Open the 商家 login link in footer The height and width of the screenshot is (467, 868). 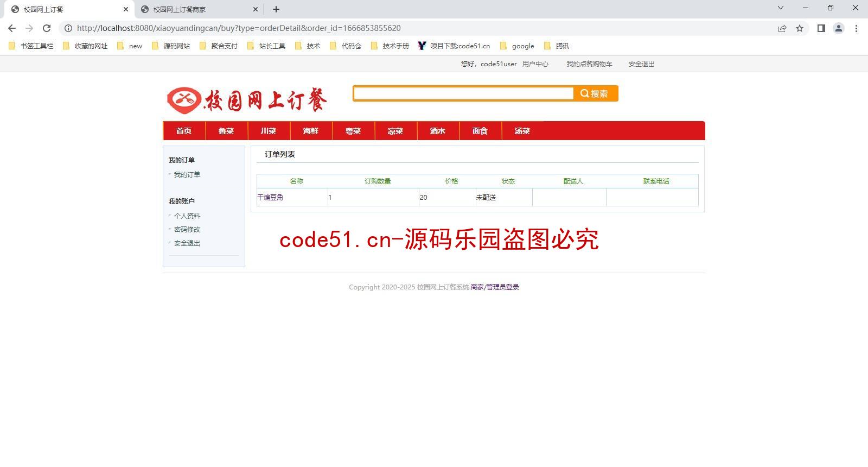coord(477,287)
